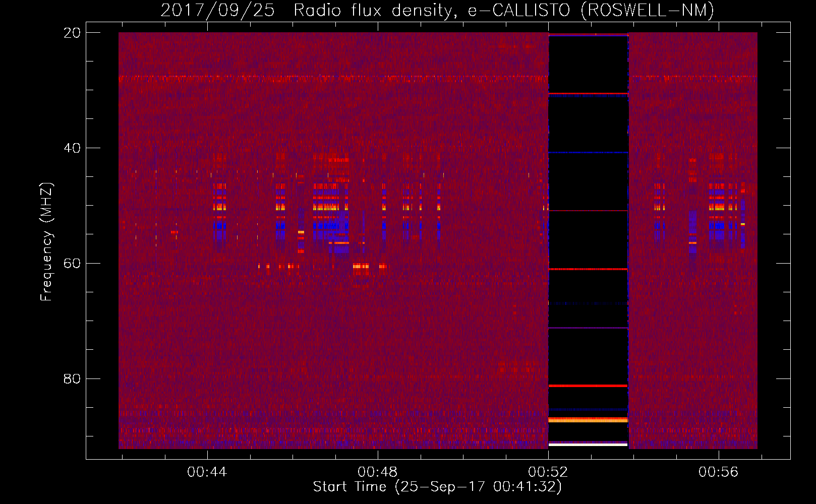816x504 pixels.
Task: Click the '00:56' time tick label
Action: [x=718, y=472]
